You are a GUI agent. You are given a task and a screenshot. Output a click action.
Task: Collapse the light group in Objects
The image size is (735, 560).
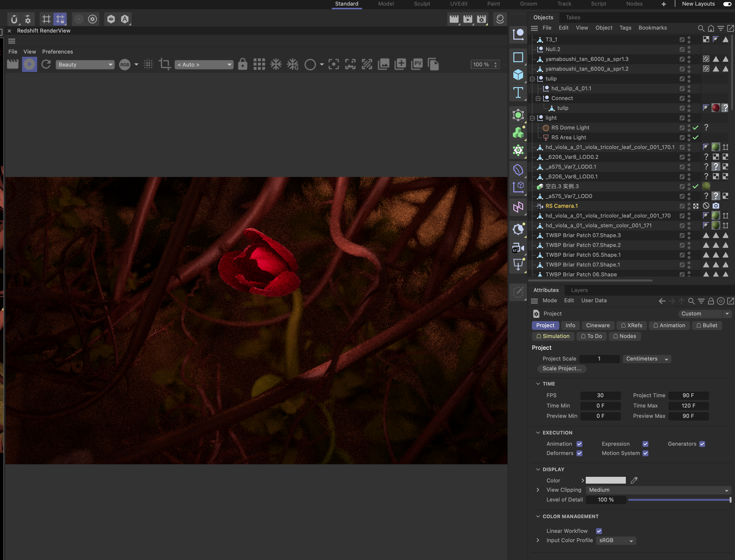pyautogui.click(x=532, y=118)
